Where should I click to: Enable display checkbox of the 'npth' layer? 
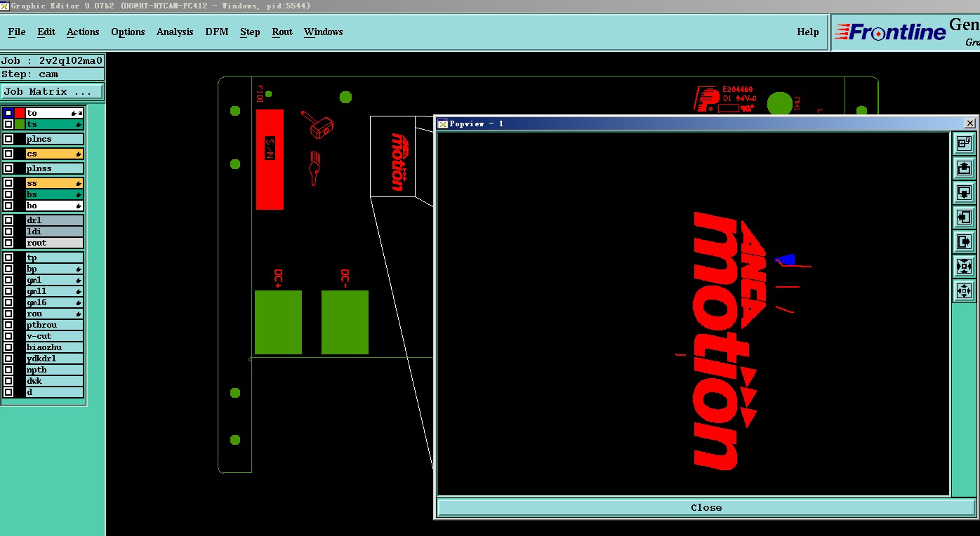tap(8, 370)
